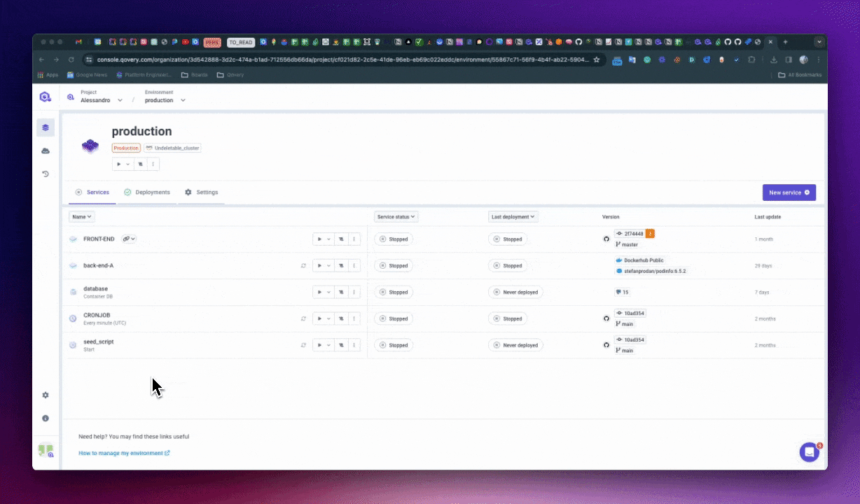Click the database service name

coord(95,288)
